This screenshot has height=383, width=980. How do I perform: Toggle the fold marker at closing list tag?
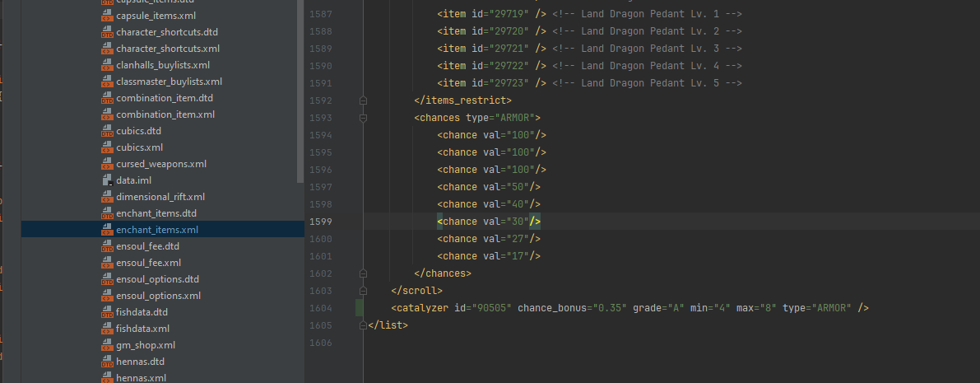point(363,325)
